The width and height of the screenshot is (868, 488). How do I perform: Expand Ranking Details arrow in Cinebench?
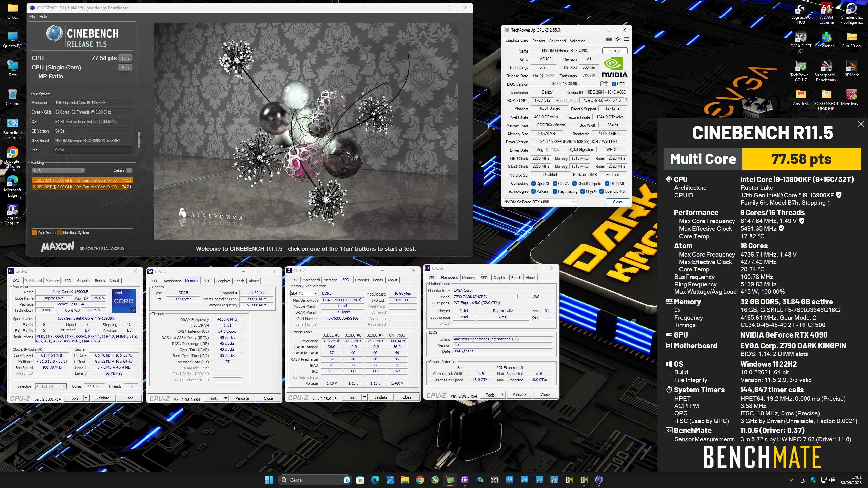(130, 170)
